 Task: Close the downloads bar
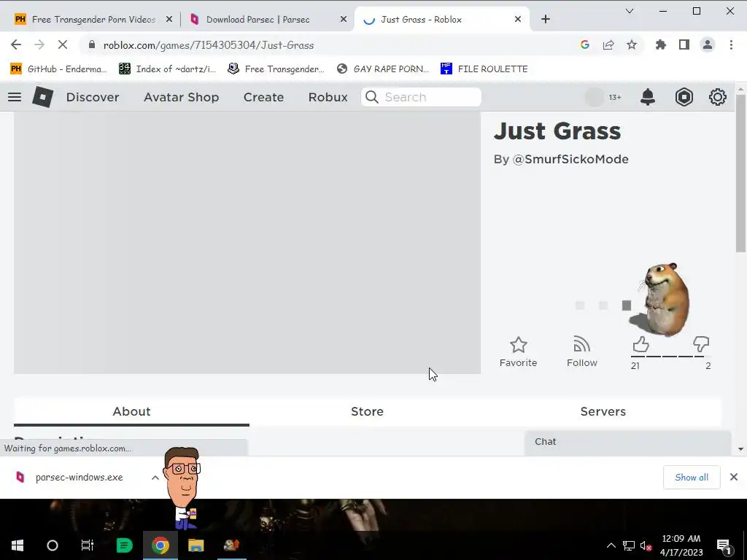[x=734, y=477]
